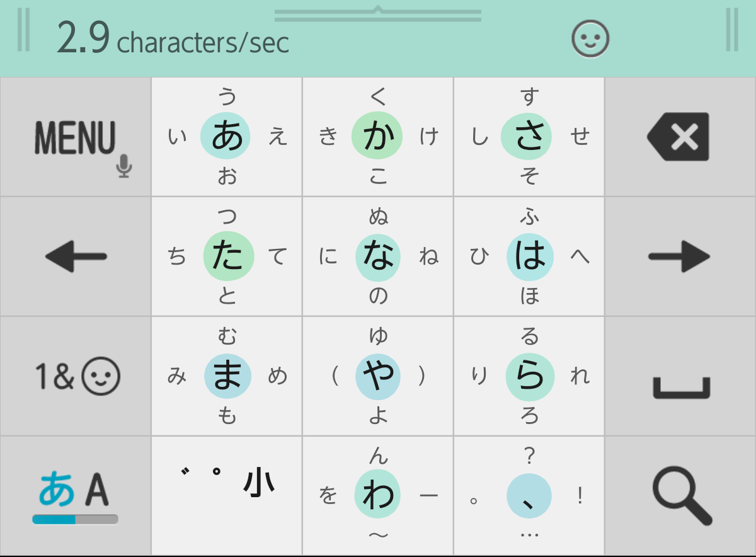Move the cursor left with arrow key
Viewport: 756px width, 557px height.
pos(74,256)
